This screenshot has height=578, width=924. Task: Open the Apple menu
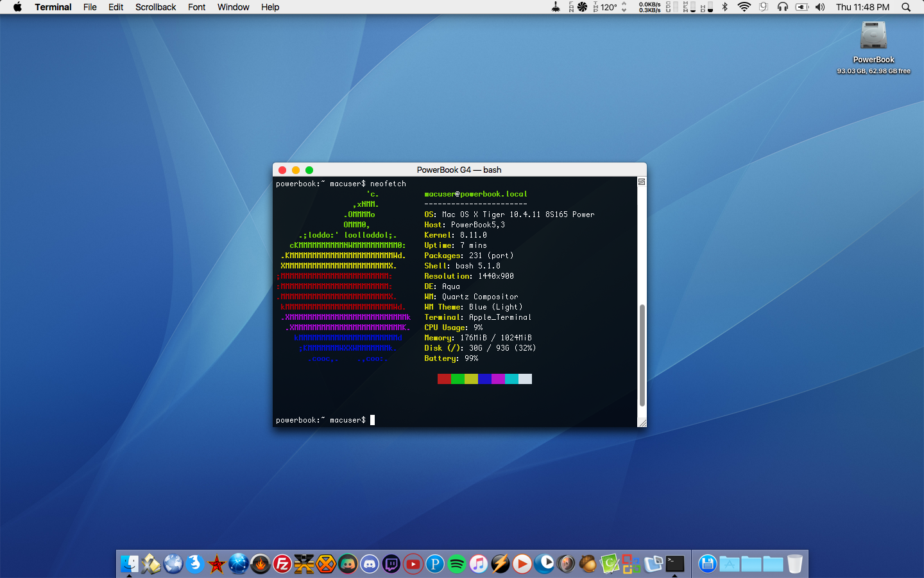click(x=17, y=7)
